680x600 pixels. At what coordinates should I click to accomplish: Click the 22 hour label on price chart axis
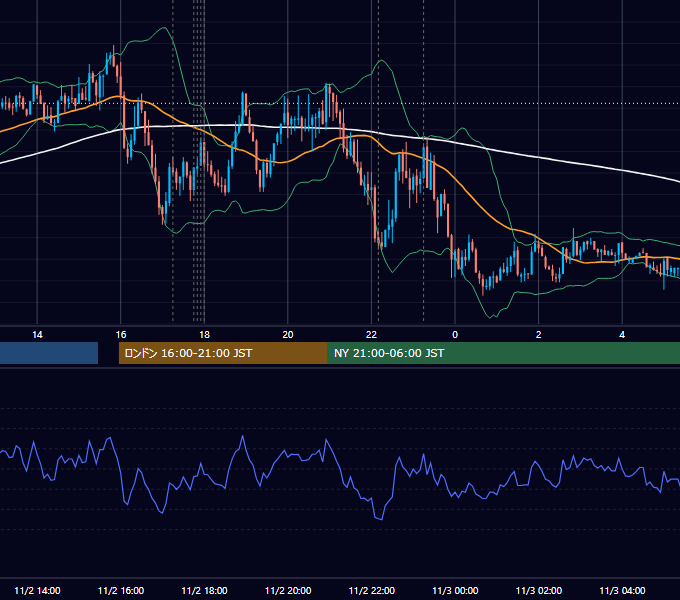[x=371, y=335]
